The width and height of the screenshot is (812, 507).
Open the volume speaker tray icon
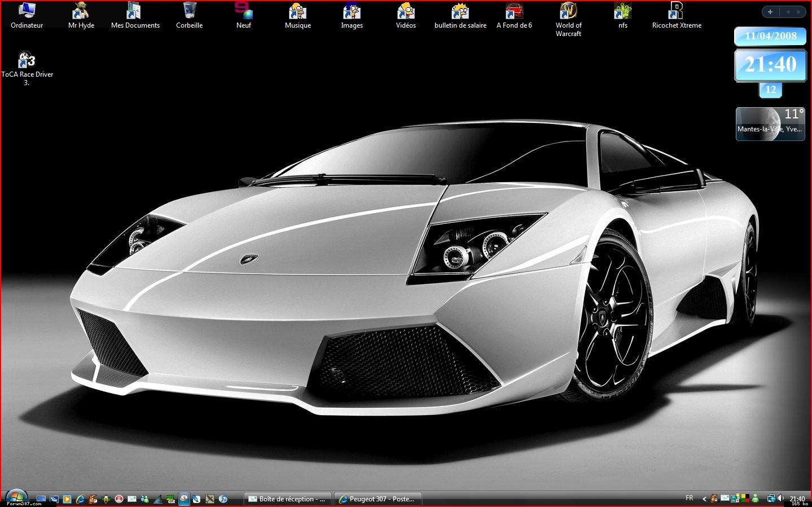(781, 498)
